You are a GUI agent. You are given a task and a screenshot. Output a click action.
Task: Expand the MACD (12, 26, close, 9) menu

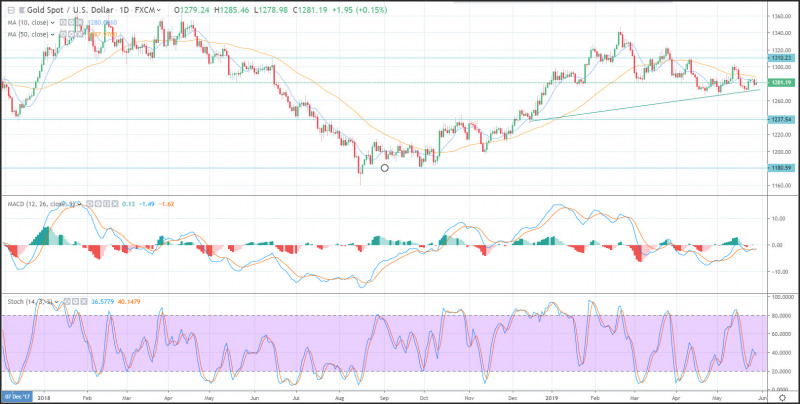(x=79, y=204)
